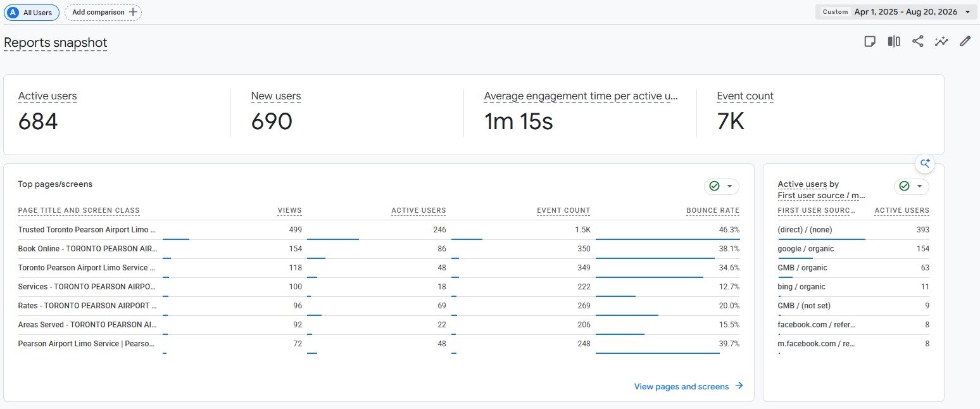The width and height of the screenshot is (980, 409).
Task: Click the All Users segment chip
Action: 32,12
